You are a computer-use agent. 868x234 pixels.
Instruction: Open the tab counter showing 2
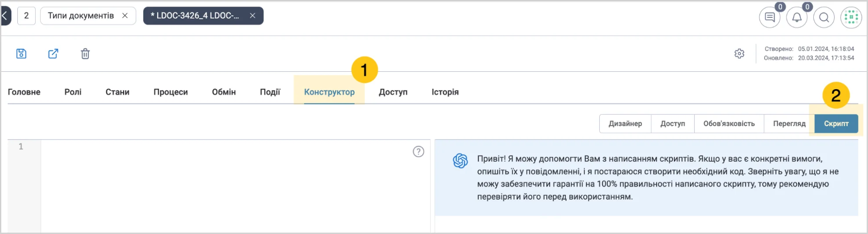pyautogui.click(x=26, y=16)
